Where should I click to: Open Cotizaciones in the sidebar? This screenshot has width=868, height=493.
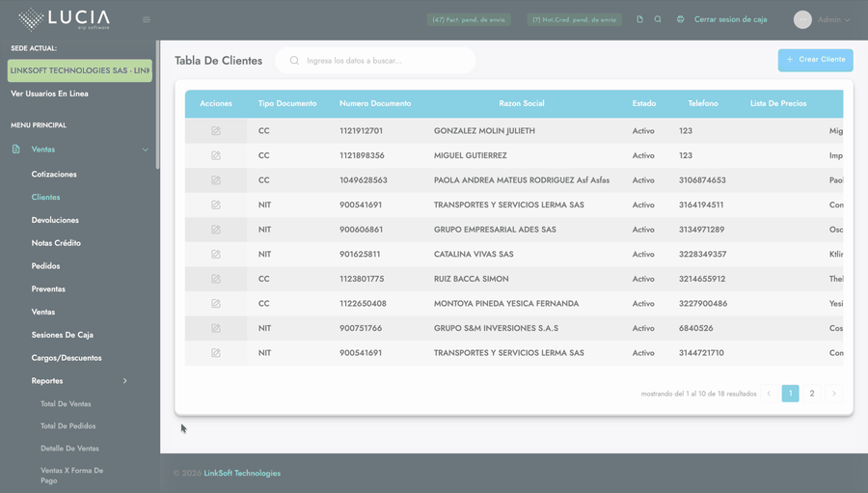point(54,175)
